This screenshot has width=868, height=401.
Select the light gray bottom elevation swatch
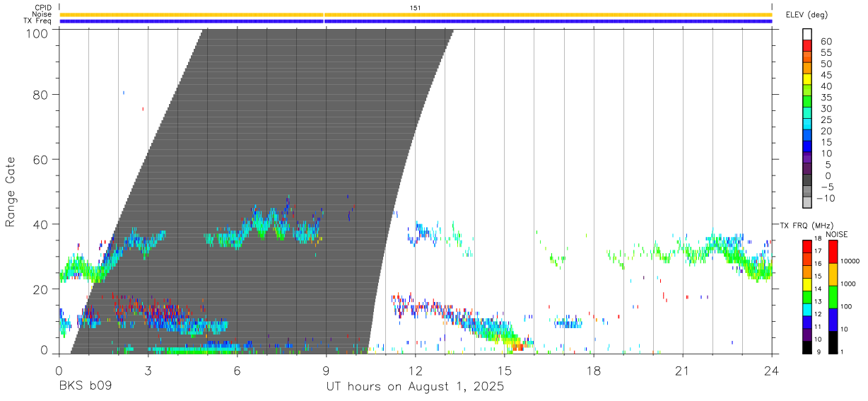click(x=808, y=203)
